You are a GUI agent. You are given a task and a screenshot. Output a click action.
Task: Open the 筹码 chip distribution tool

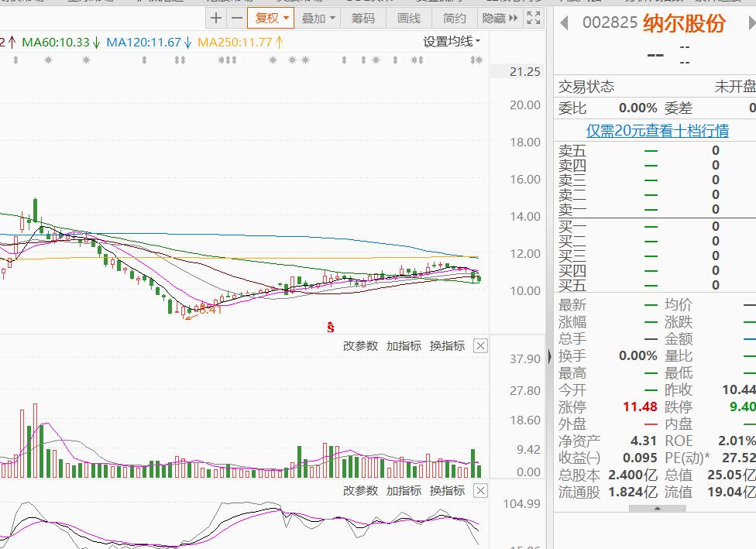pos(364,18)
